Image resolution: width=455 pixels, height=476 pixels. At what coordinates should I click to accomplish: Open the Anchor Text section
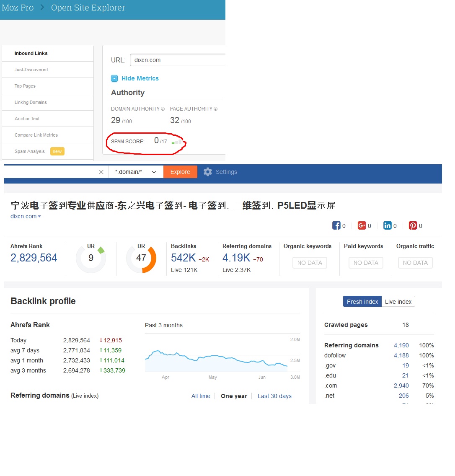[x=48, y=119]
